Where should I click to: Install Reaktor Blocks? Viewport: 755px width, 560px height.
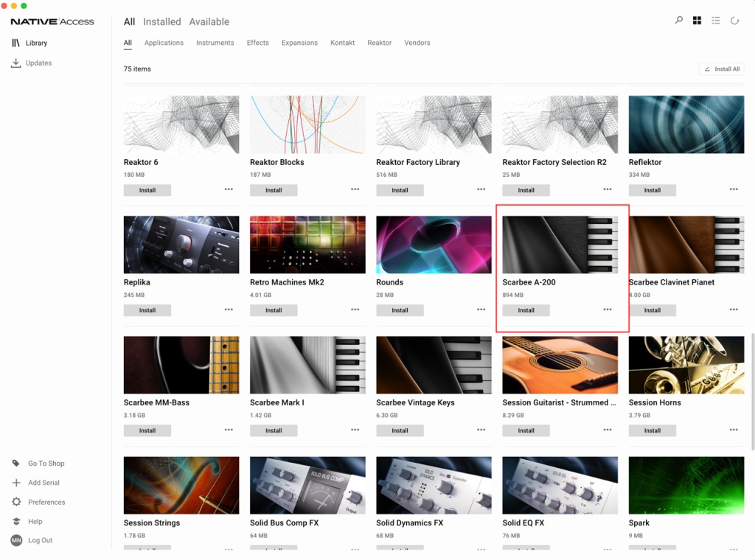point(274,190)
